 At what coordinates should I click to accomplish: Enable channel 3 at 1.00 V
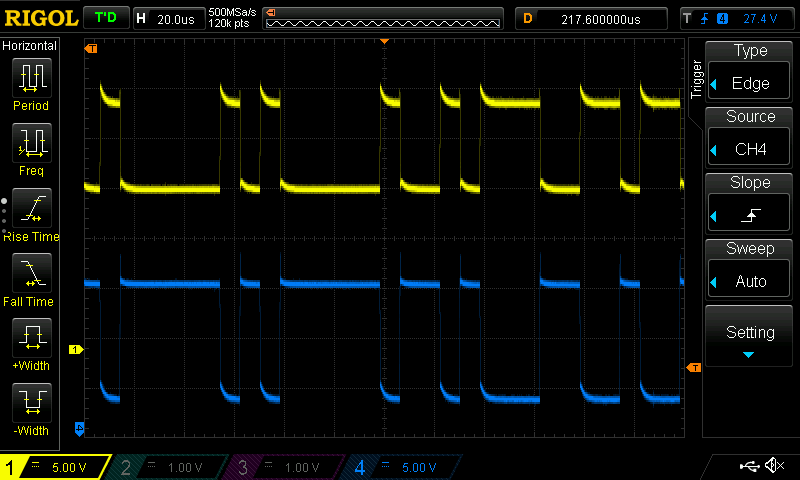[x=285, y=467]
